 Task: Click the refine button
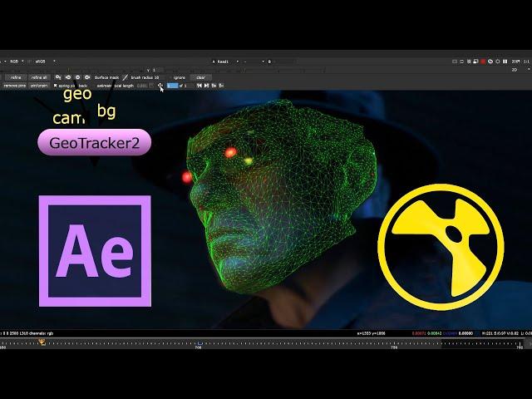tap(16, 77)
